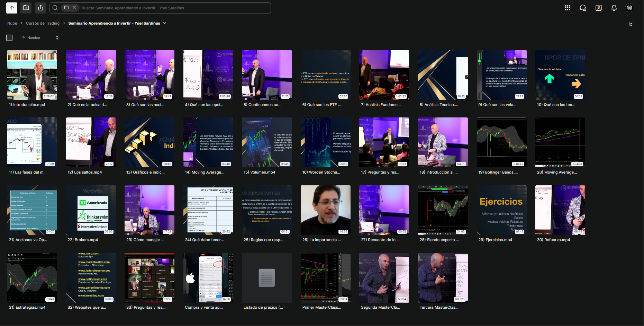
Task: Open the chat bubble icon
Action: click(583, 8)
